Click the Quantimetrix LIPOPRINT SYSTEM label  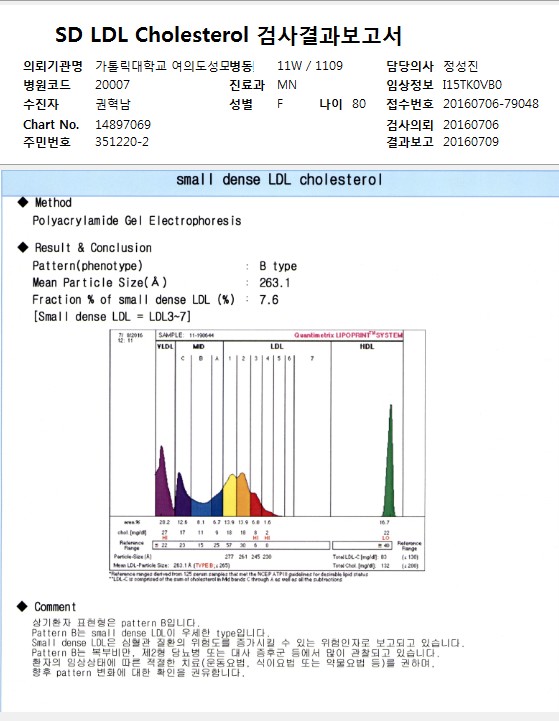click(x=348, y=335)
